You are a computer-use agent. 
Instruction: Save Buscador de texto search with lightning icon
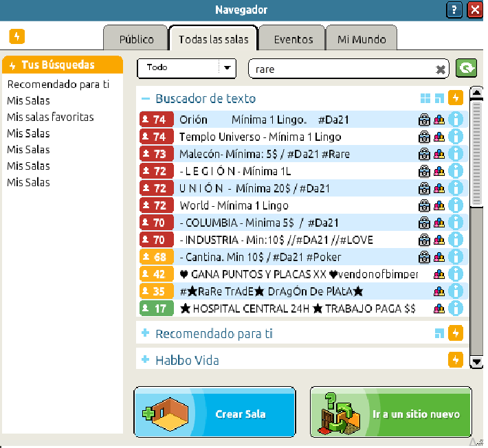point(456,98)
